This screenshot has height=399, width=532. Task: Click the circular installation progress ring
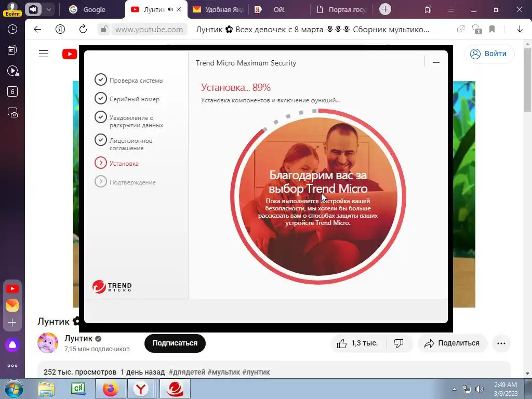(318, 196)
